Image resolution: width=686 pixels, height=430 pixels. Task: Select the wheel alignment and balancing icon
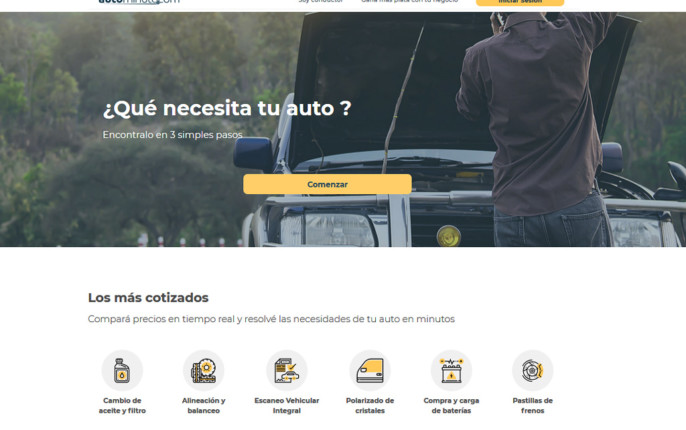tap(204, 370)
